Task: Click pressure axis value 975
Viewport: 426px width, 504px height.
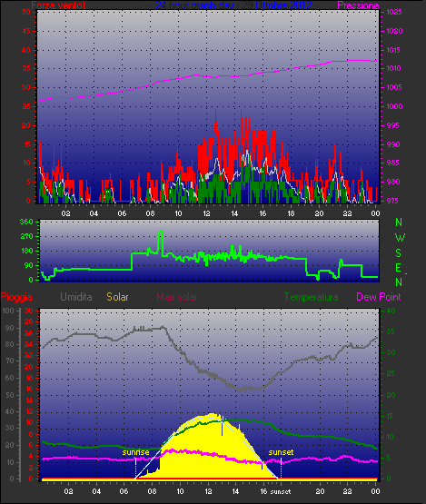Action: 393,201
